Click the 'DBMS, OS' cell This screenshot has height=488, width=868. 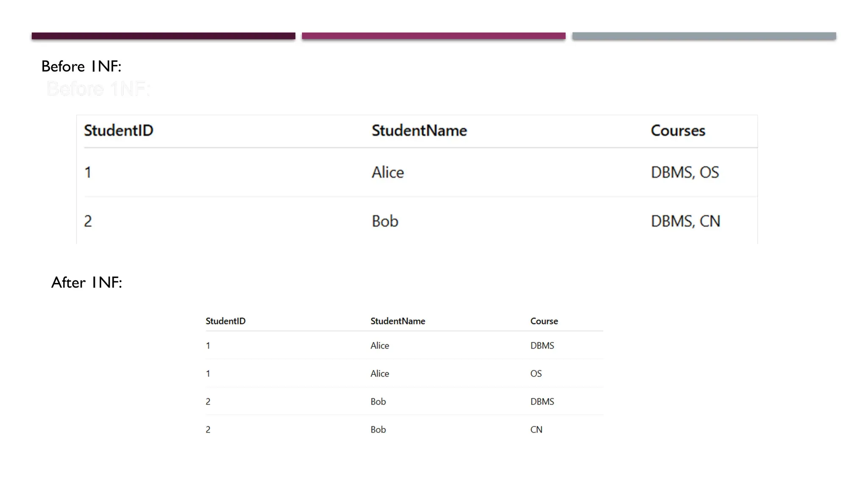point(684,172)
